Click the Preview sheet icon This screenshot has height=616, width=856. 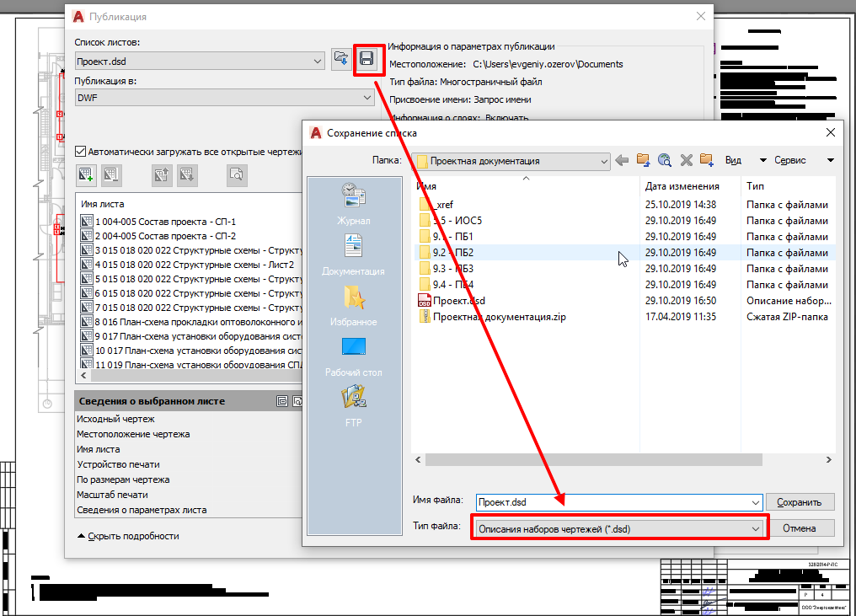pos(237,174)
